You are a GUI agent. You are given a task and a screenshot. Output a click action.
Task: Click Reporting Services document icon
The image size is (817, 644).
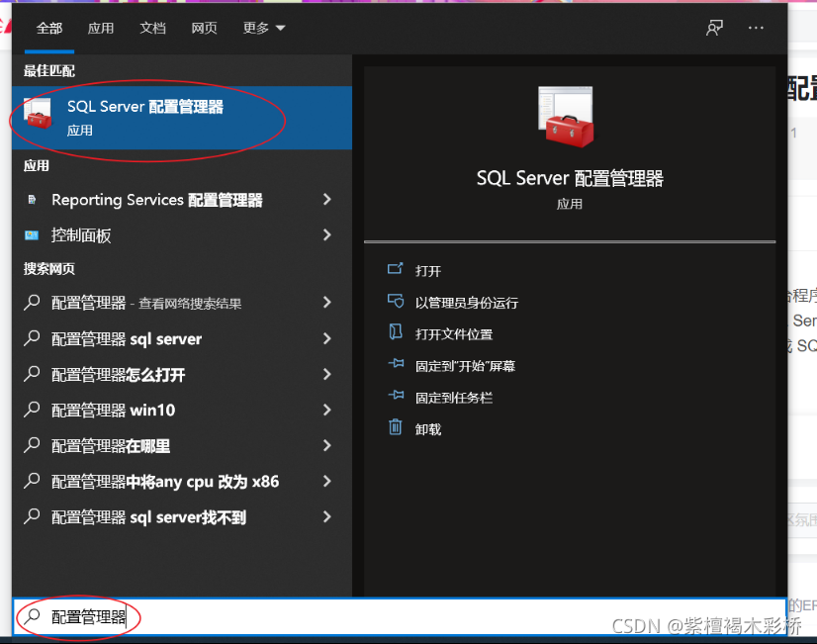32,200
